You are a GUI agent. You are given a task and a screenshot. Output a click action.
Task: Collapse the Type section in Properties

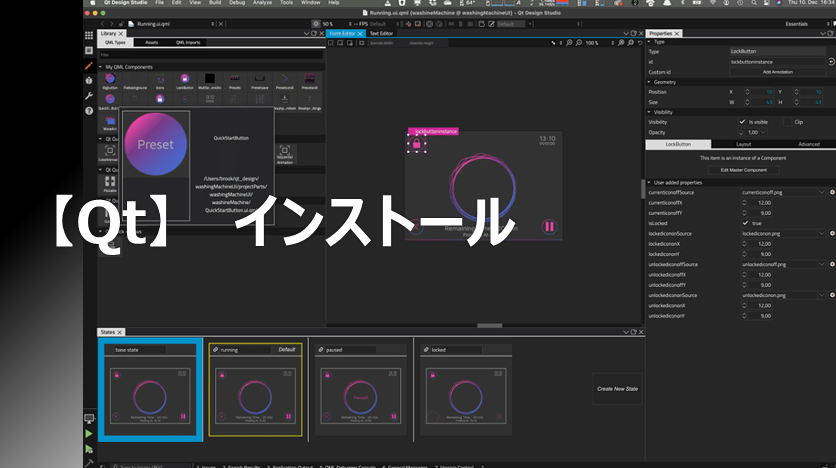(x=649, y=42)
